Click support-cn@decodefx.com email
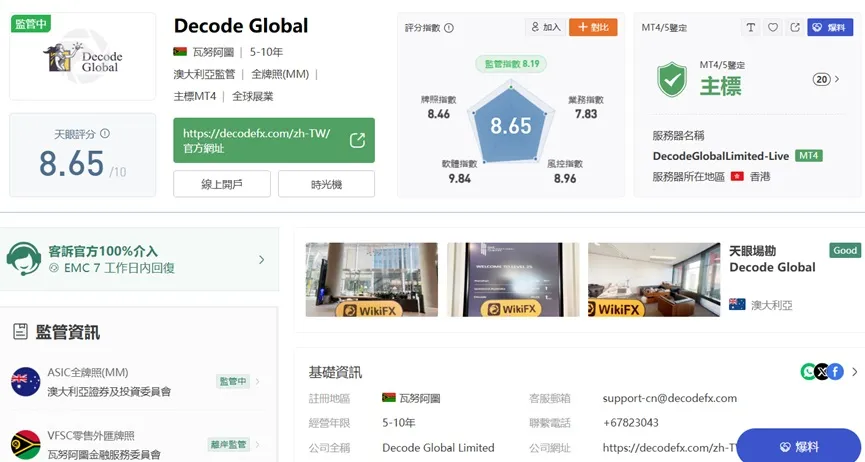Viewport: 865px width, 462px height. tap(669, 398)
